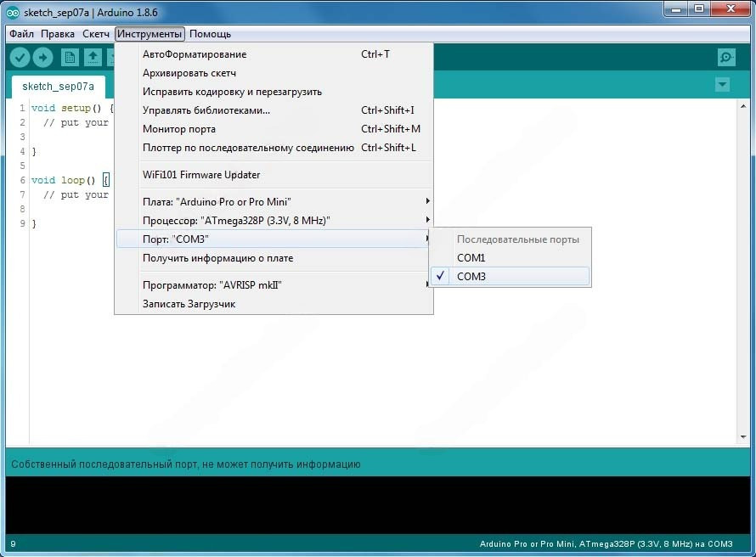Choose АвтоФорматирование from the Tools menu

(x=195, y=54)
